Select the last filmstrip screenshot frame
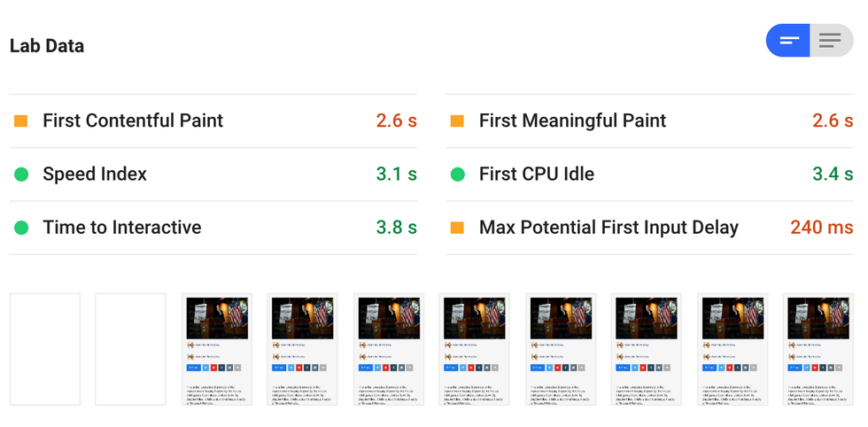Image resolution: width=868 pixels, height=427 pixels. coord(818,349)
